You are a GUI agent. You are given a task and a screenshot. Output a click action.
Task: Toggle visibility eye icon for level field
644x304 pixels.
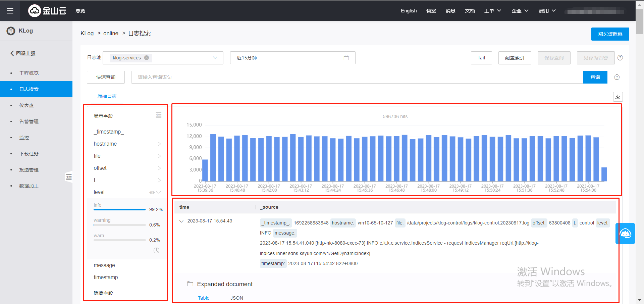point(152,192)
